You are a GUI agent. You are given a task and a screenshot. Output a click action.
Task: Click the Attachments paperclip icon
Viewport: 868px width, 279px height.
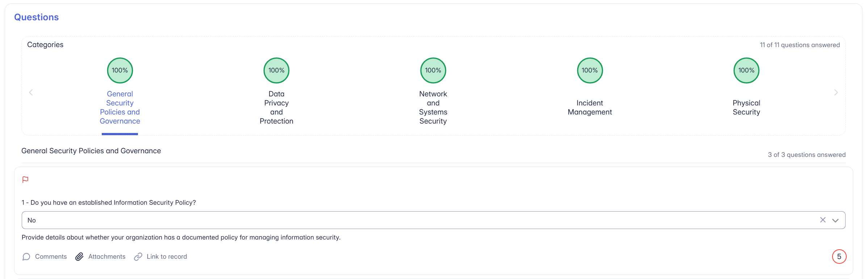tap(79, 257)
